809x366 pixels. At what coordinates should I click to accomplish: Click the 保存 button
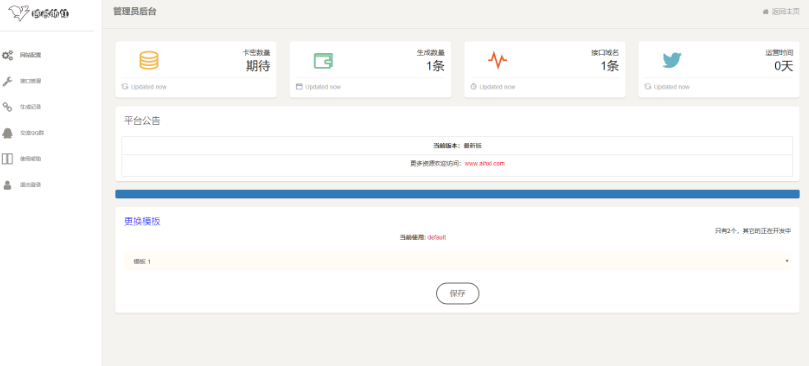point(458,293)
